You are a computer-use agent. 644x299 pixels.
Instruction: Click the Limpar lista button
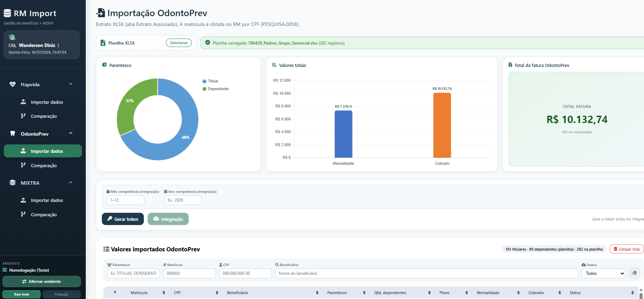626,249
